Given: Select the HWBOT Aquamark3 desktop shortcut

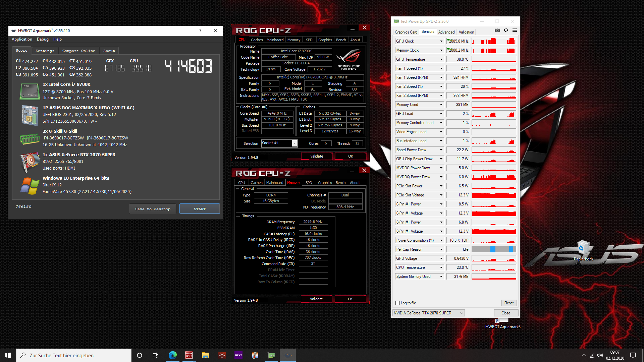Looking at the screenshot, I should point(502,324).
